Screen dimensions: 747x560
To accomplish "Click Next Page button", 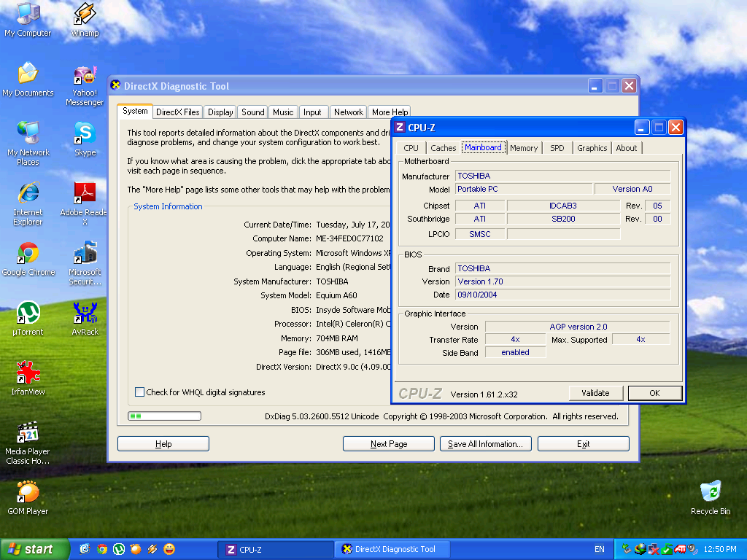I will tap(389, 444).
